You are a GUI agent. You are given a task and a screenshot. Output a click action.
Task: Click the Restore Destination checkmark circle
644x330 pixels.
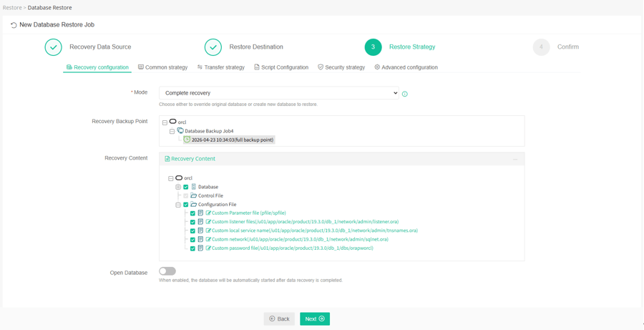pos(213,47)
